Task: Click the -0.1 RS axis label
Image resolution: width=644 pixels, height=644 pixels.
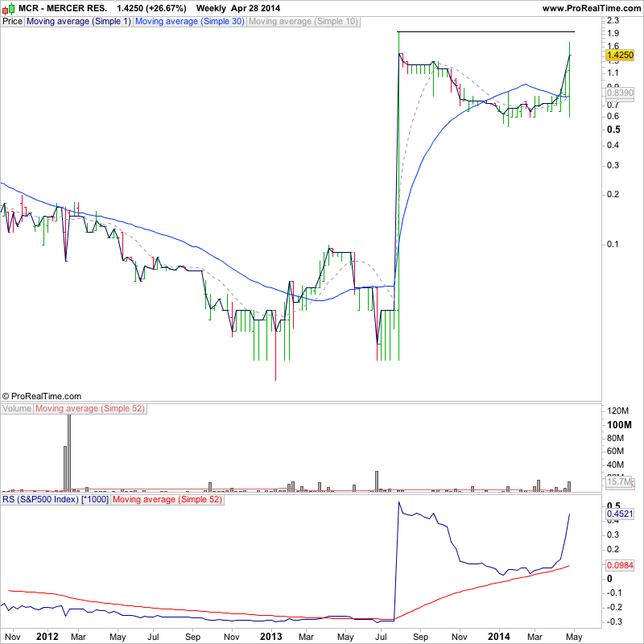Action: [x=615, y=593]
